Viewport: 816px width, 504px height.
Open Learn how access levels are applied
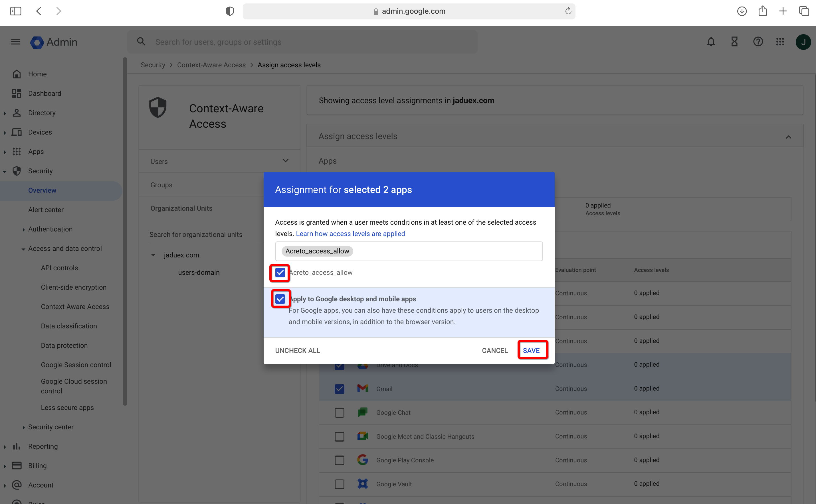coord(350,233)
